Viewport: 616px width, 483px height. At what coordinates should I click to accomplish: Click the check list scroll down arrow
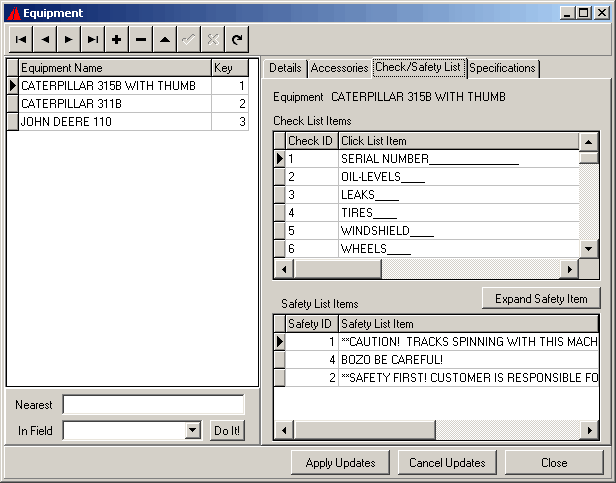tap(588, 249)
